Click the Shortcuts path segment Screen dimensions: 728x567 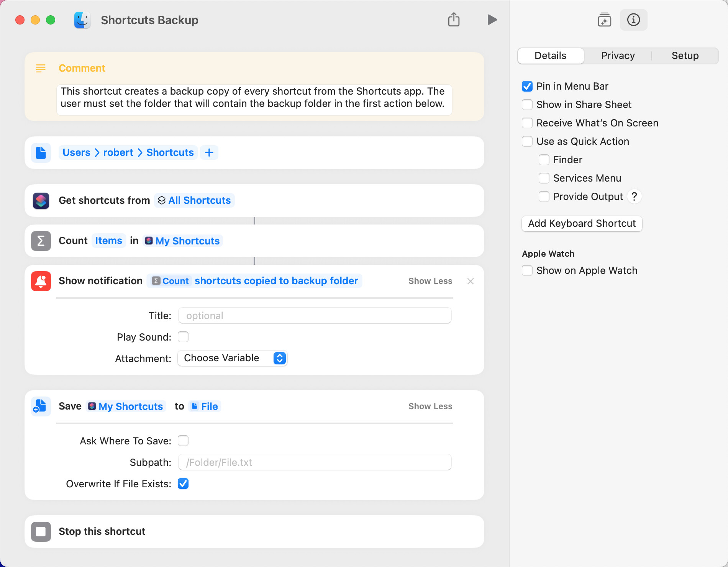click(x=170, y=152)
